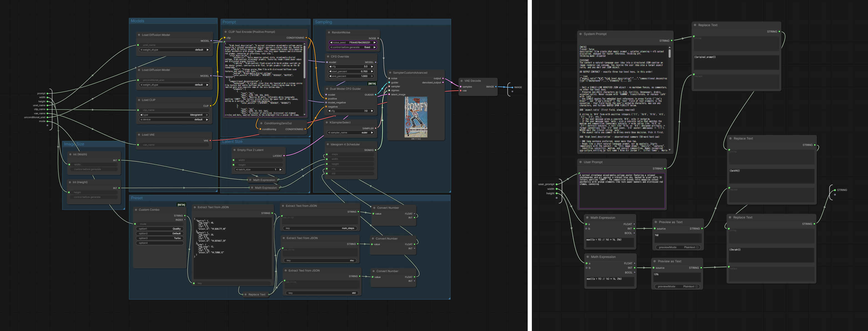
Task: Click the IMAGE output port on VAE Decode
Action: pyautogui.click(x=496, y=87)
